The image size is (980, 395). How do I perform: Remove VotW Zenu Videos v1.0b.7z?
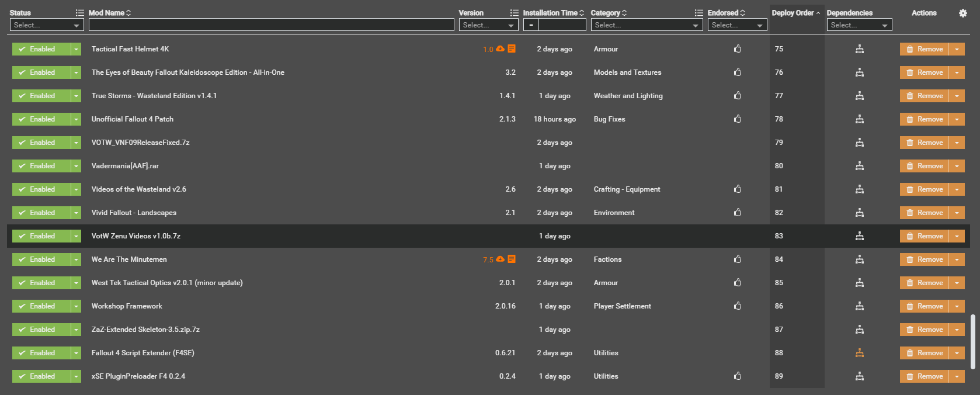tap(925, 236)
